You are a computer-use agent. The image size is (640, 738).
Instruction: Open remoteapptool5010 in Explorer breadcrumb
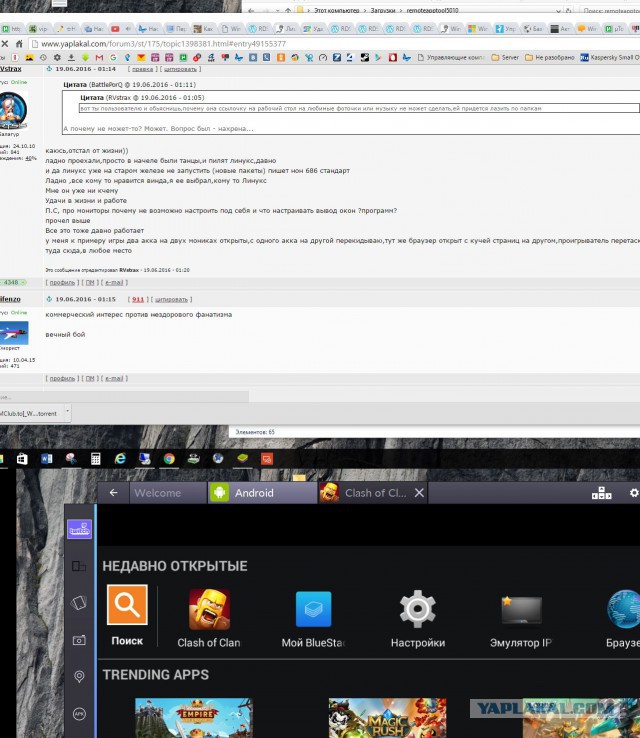pos(432,10)
